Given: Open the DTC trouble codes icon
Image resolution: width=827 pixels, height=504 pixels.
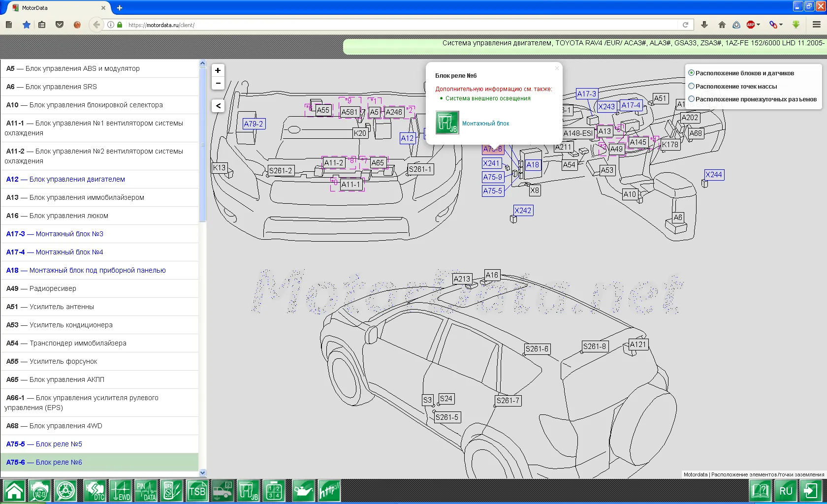Looking at the screenshot, I should [95, 491].
